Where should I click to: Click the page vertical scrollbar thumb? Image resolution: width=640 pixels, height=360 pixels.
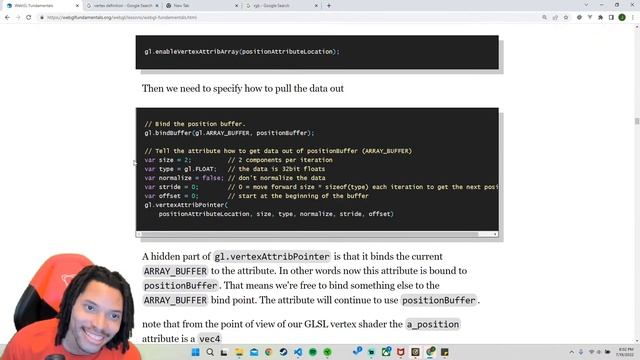point(637,121)
